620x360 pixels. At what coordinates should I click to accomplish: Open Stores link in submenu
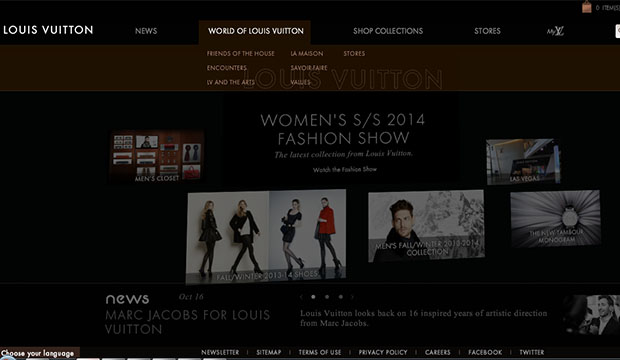354,53
